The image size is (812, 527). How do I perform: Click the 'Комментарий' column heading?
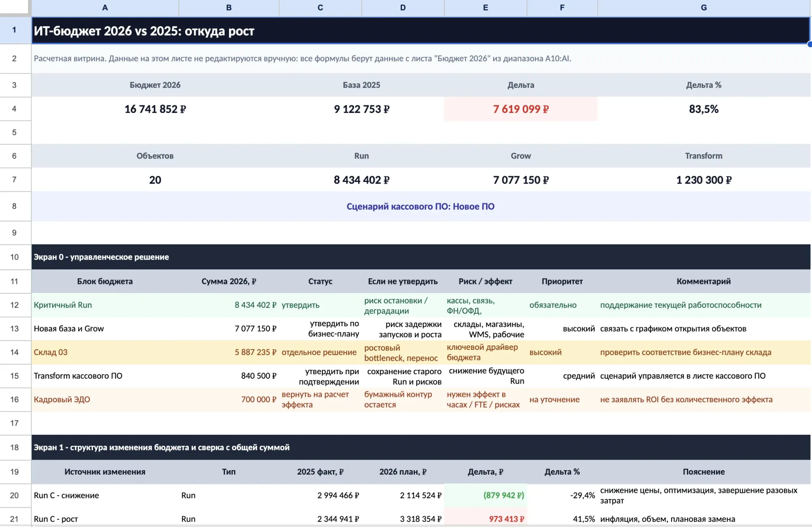click(704, 281)
